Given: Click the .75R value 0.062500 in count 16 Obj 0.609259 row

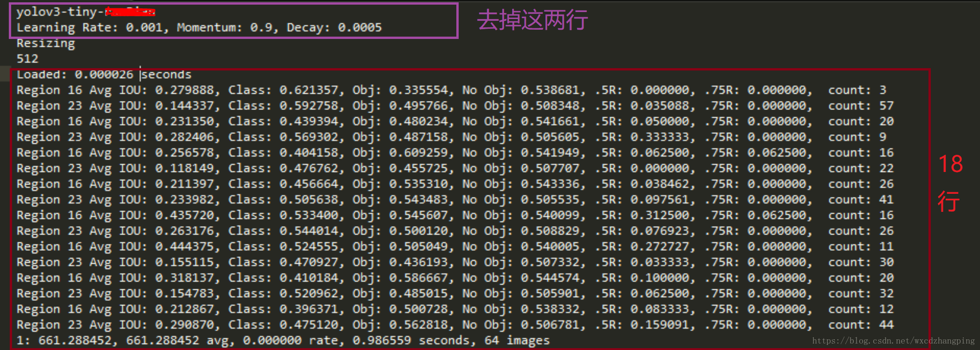Looking at the screenshot, I should pyautogui.click(x=777, y=153).
